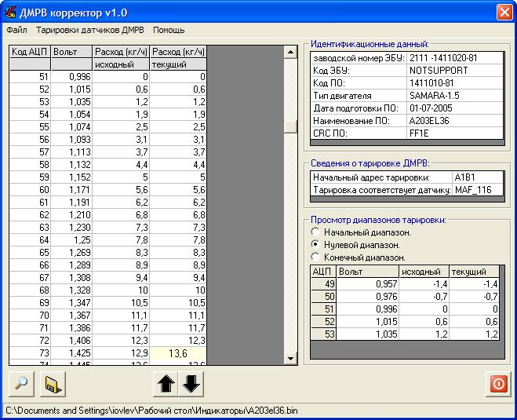The image size is (517, 420).
Task: Click the black up arrow button
Action: (166, 384)
